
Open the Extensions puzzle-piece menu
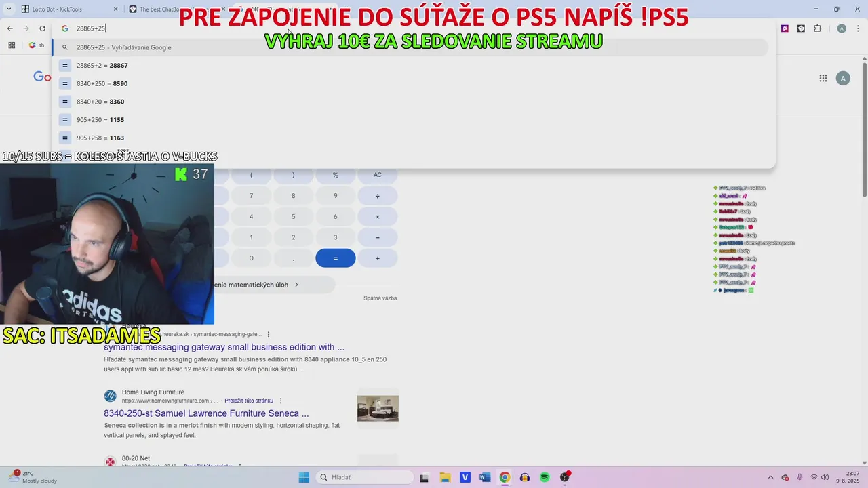click(x=817, y=28)
